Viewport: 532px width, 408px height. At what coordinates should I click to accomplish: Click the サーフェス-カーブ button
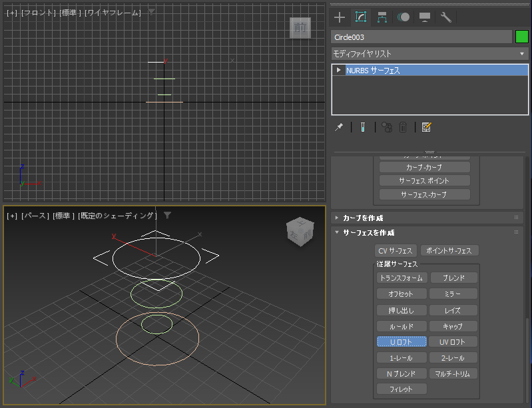click(424, 194)
